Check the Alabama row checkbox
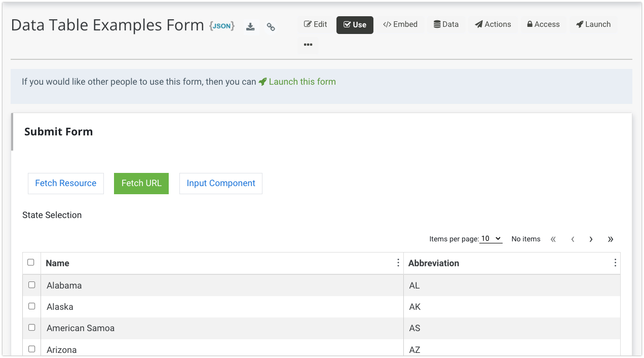Screen dimensions: 644x358 (x=32, y=285)
